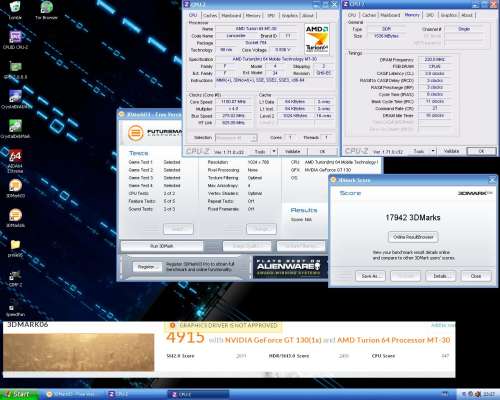The height and width of the screenshot is (400, 500).
Task: Click the orange warning icon beside driver notice
Action: [x=172, y=325]
